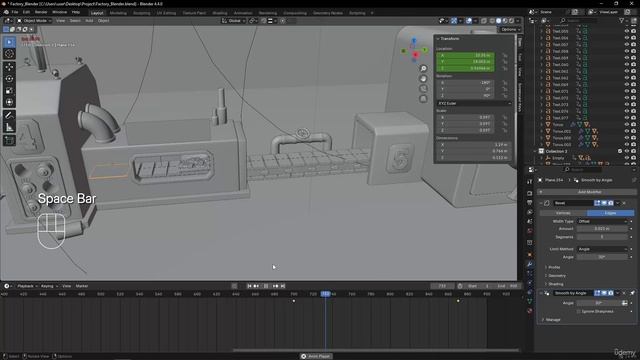Expand the Shading subpanel

[555, 284]
